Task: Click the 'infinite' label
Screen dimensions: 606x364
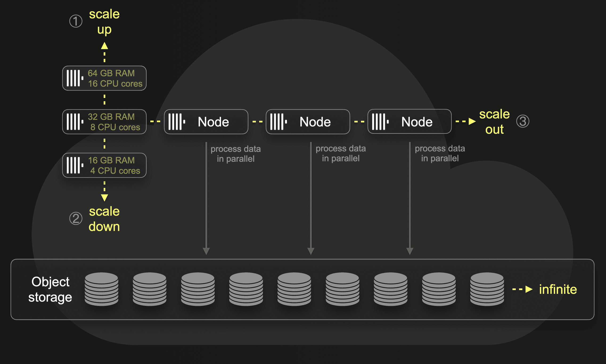Action: (x=558, y=289)
